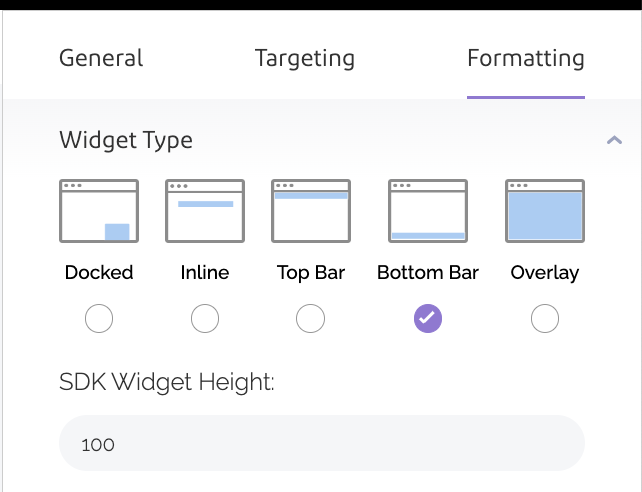Viewport: 642px width, 492px height.
Task: Click the Inline label text
Action: click(205, 272)
